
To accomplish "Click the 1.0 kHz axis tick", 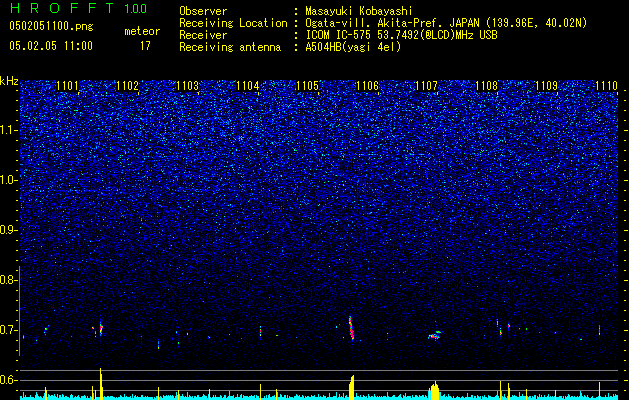I will pyautogui.click(x=8, y=181).
